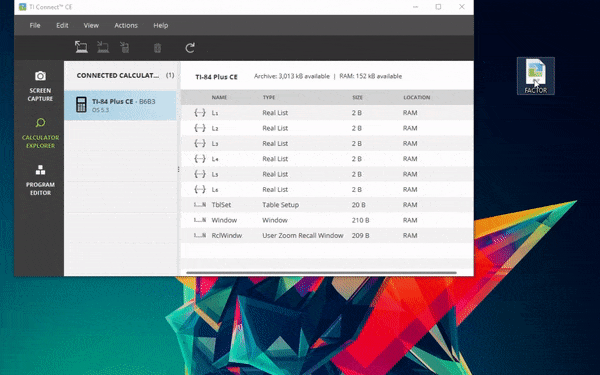This screenshot has height=375, width=600.
Task: Click the horizontal scrollbar under the file list
Action: [321, 273]
